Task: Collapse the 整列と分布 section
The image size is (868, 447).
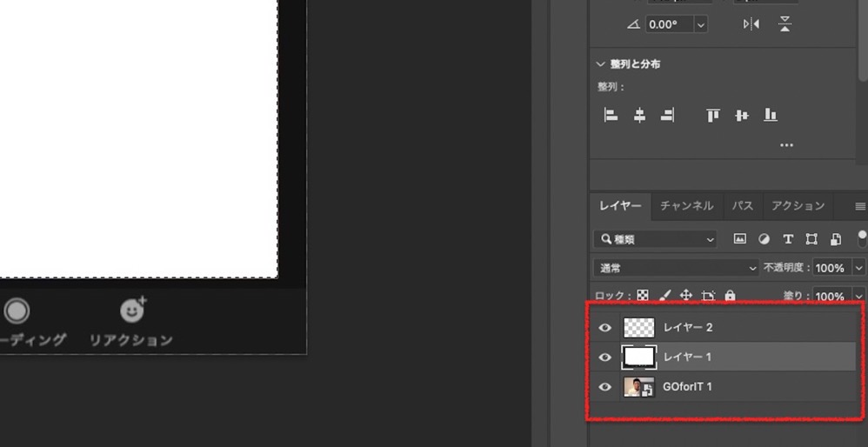Action: point(600,64)
